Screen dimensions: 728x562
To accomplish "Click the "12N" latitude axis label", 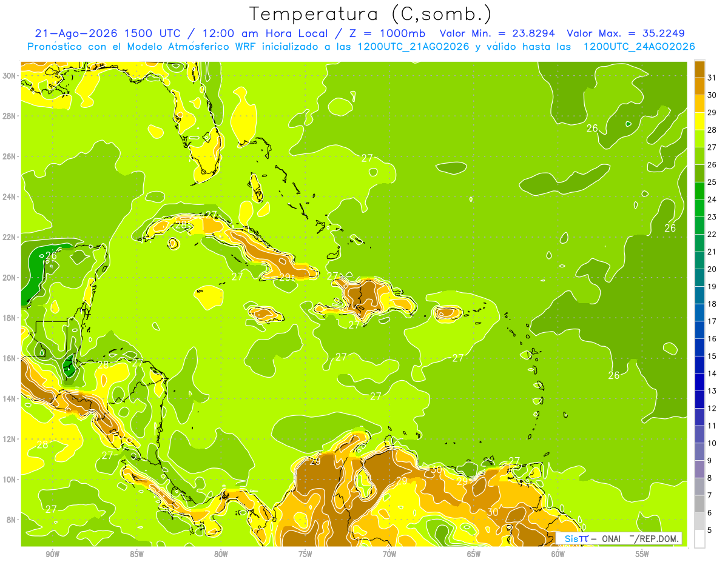I will (10, 439).
